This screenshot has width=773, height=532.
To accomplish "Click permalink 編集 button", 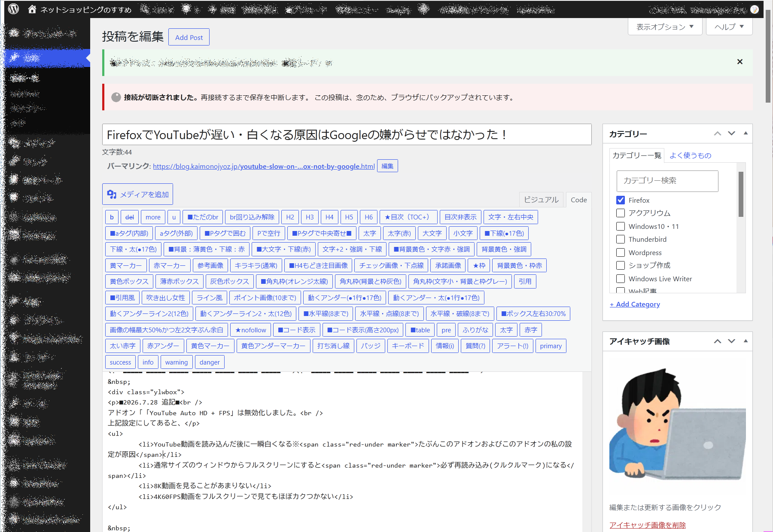I will coord(387,166).
